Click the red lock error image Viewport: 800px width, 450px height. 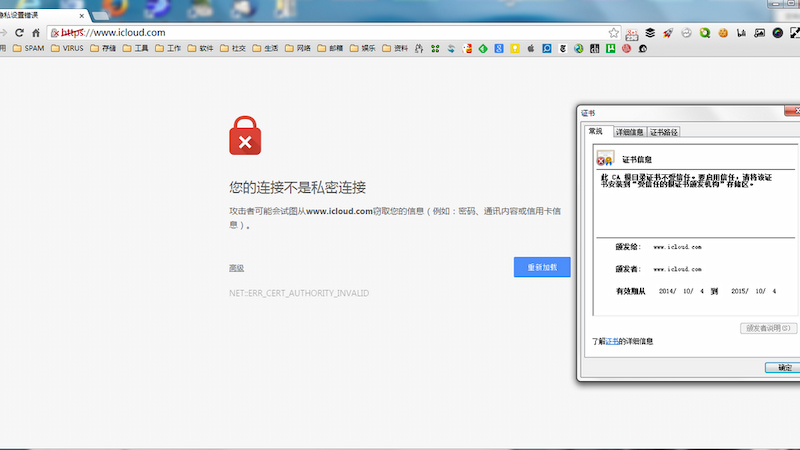click(245, 135)
